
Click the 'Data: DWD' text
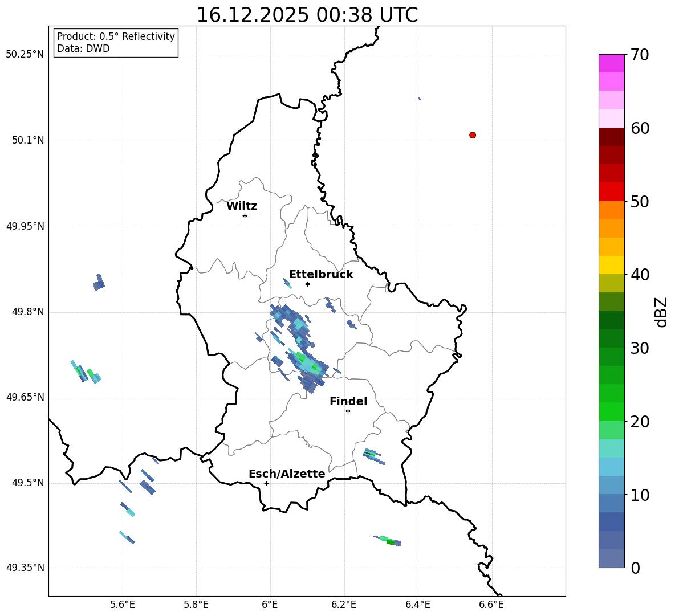pos(83,48)
